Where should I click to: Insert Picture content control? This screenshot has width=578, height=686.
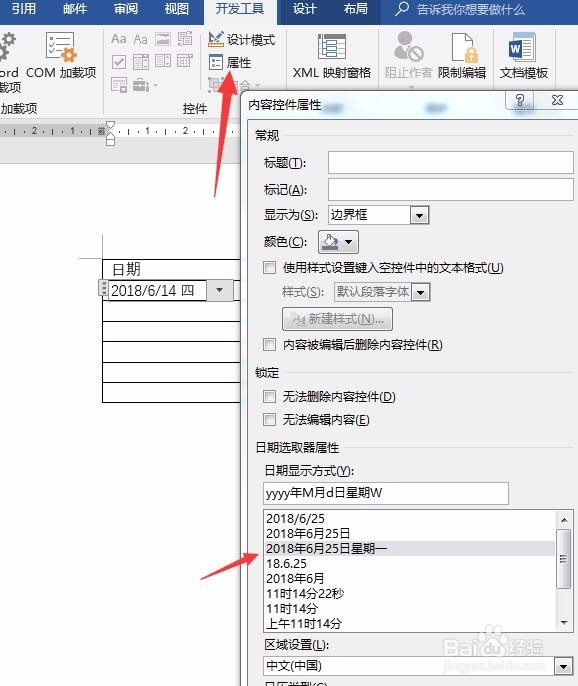click(x=163, y=39)
